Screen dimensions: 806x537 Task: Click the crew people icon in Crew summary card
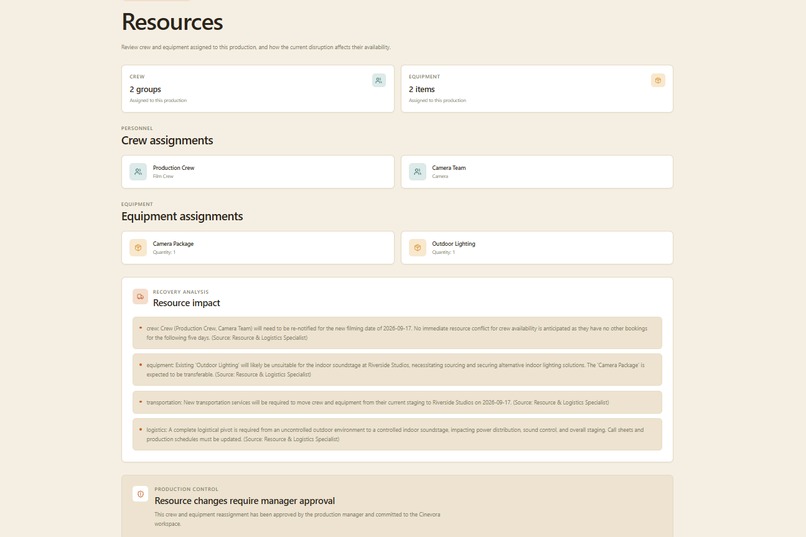click(379, 80)
